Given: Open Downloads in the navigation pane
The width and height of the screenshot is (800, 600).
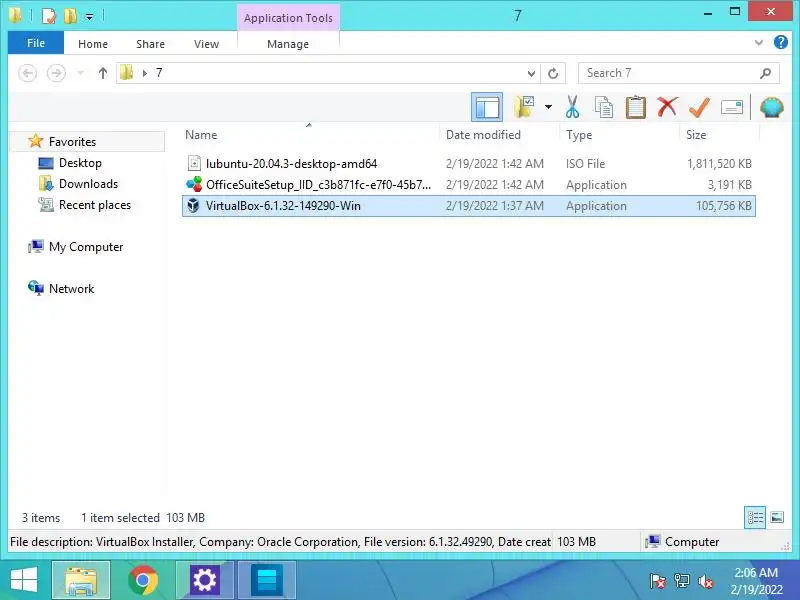Looking at the screenshot, I should 88,184.
